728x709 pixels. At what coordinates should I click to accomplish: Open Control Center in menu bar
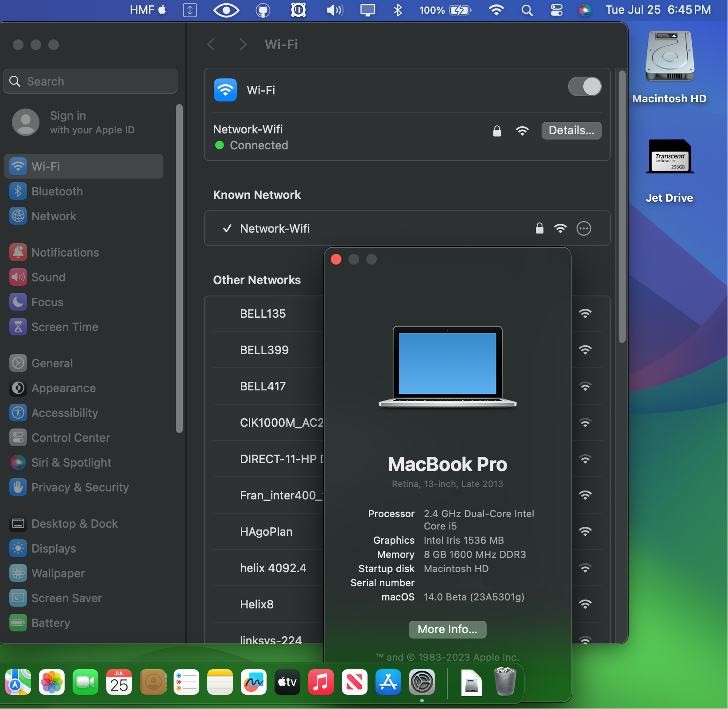point(556,10)
